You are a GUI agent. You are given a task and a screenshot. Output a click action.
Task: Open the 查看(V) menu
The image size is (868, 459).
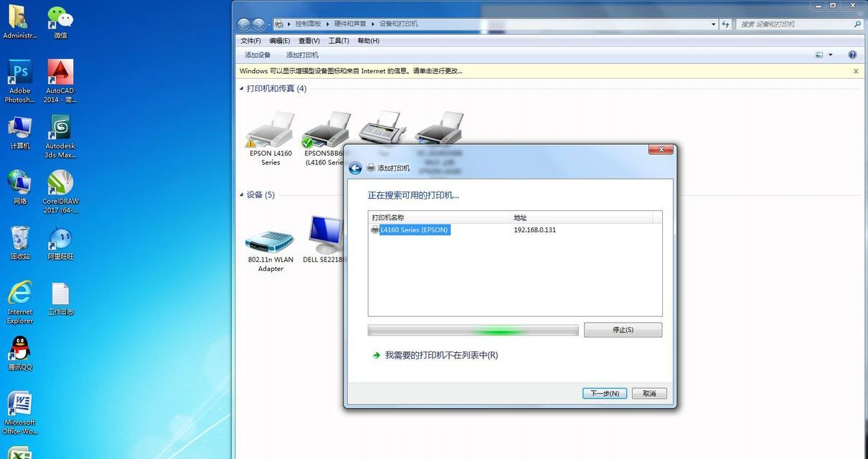[309, 40]
